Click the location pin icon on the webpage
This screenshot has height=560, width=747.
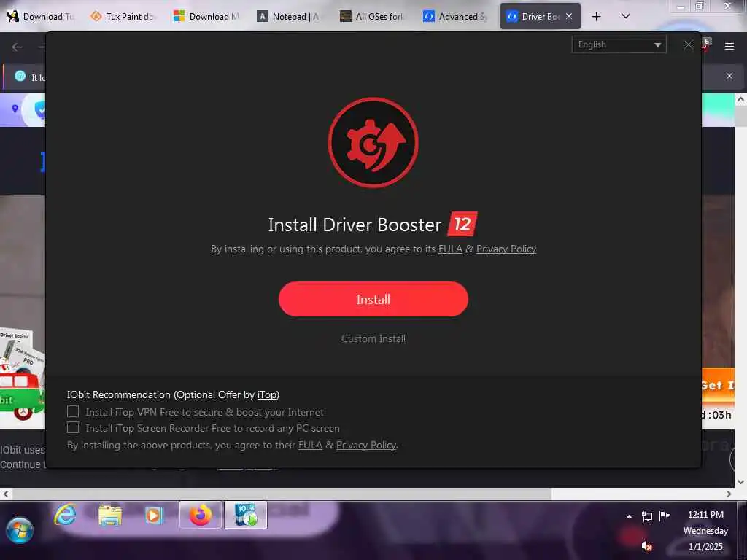pyautogui.click(x=15, y=109)
